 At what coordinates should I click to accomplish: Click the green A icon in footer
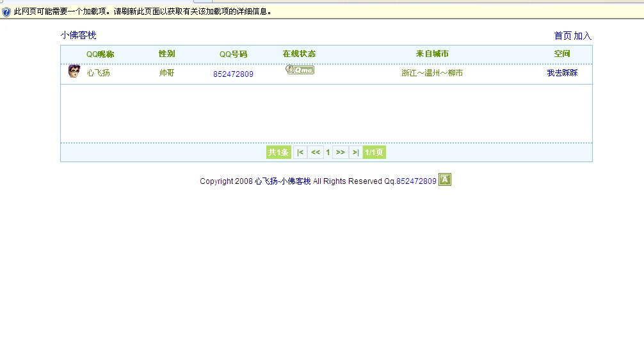coord(445,179)
